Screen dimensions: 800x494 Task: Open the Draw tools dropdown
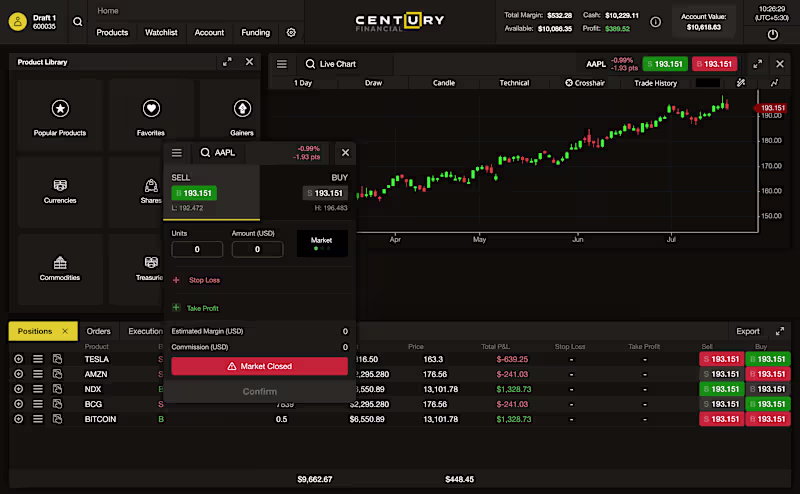373,83
